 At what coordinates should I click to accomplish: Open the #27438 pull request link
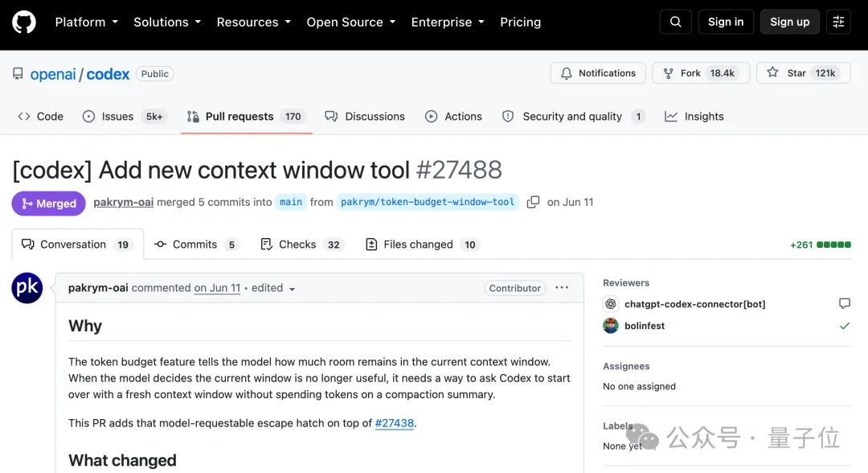pos(394,423)
